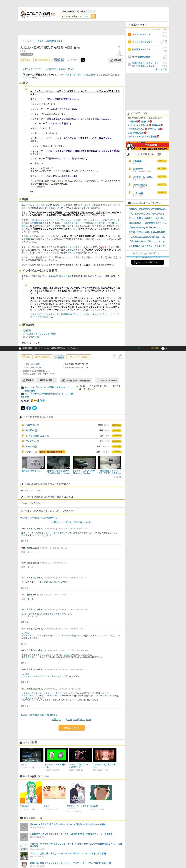The width and height of the screenshot is (186, 868).
Task: Click the megaphone icon beside カッパの飼い方
Action: click(x=130, y=185)
